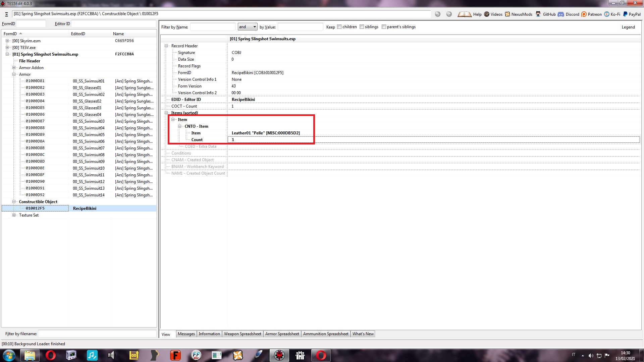The image size is (644, 362).
Task: Collapse the CNTO - Item node
Action: coord(179,126)
